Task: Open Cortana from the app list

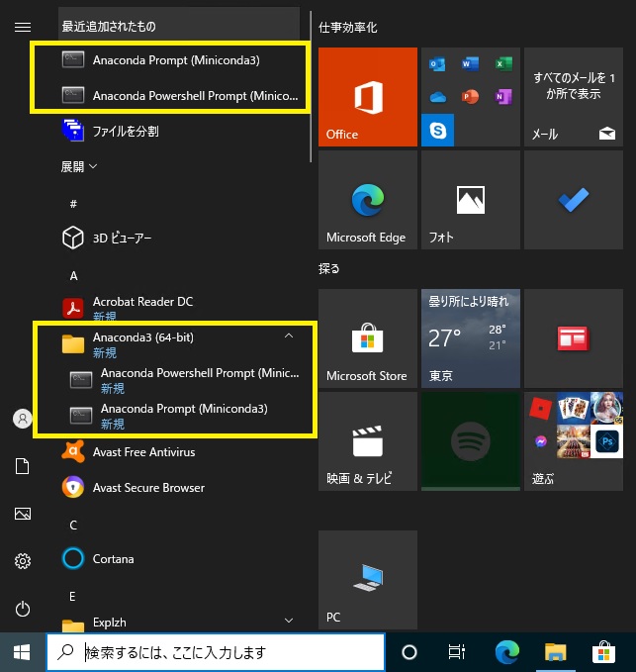Action: point(180,559)
